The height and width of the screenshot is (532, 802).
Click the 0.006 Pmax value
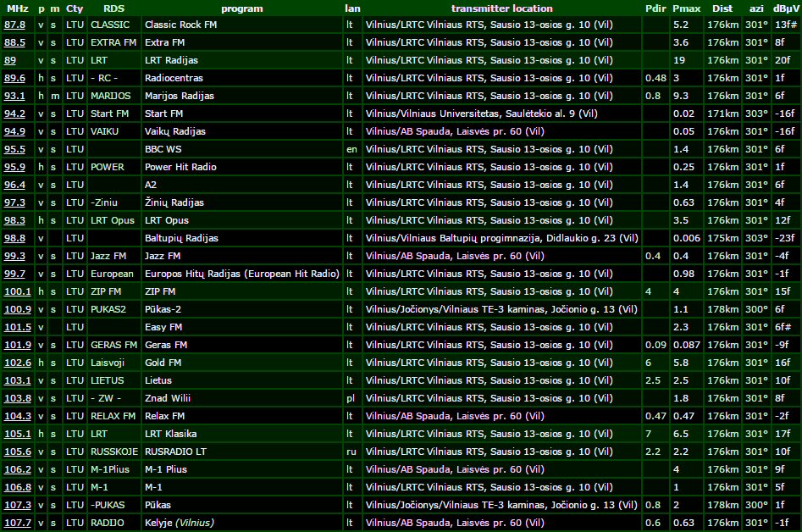click(x=687, y=238)
